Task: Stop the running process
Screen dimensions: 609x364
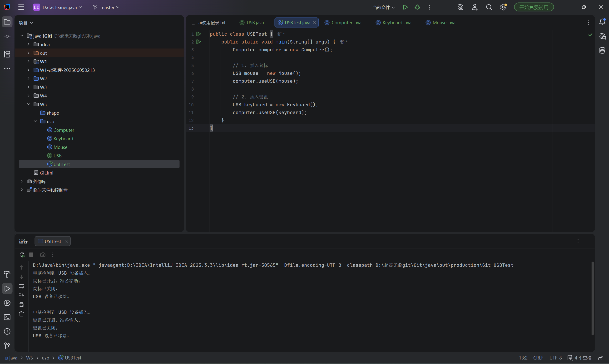Action: (x=31, y=255)
